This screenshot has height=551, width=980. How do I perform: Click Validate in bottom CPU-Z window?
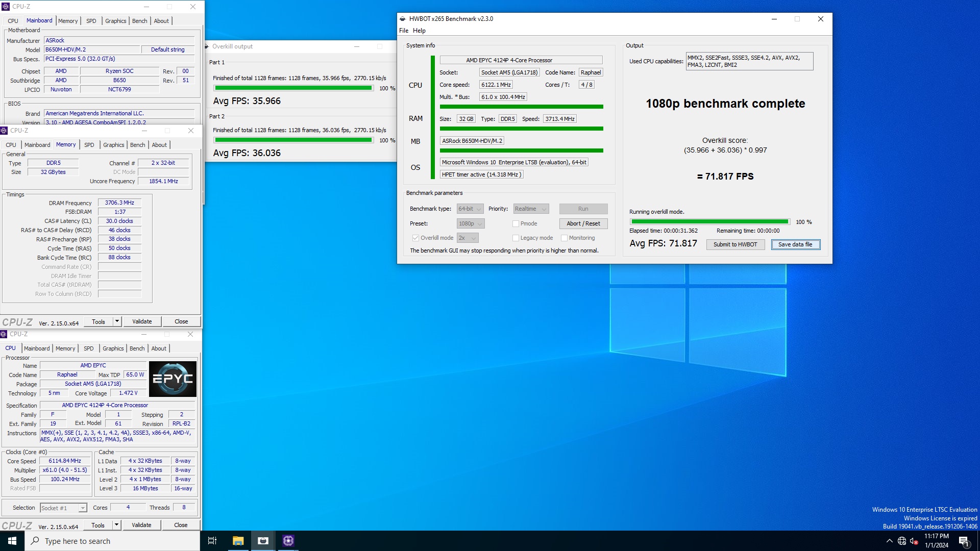tap(141, 525)
